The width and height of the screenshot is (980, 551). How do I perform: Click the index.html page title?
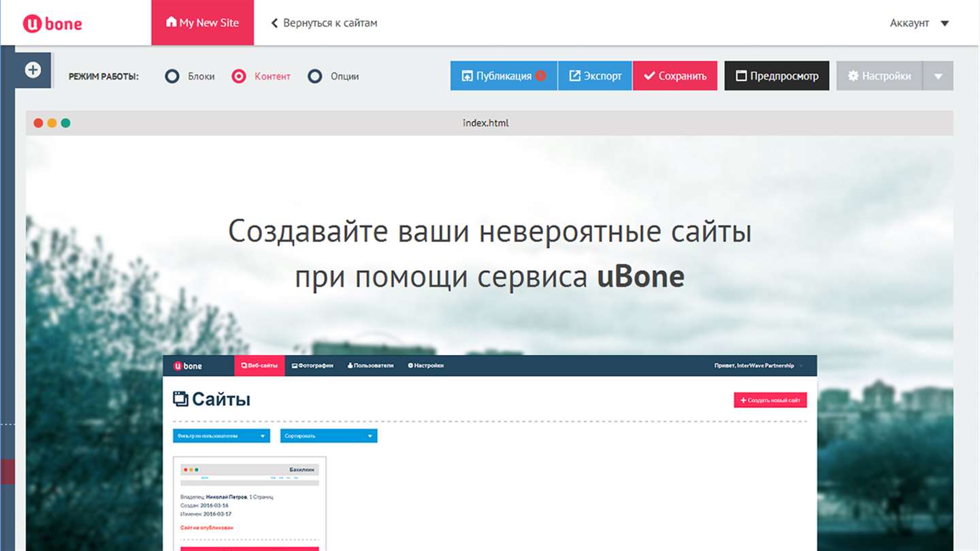[485, 123]
